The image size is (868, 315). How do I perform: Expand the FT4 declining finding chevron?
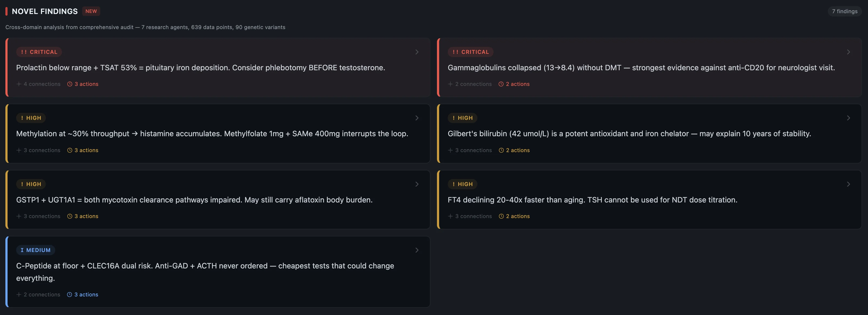[848, 184]
